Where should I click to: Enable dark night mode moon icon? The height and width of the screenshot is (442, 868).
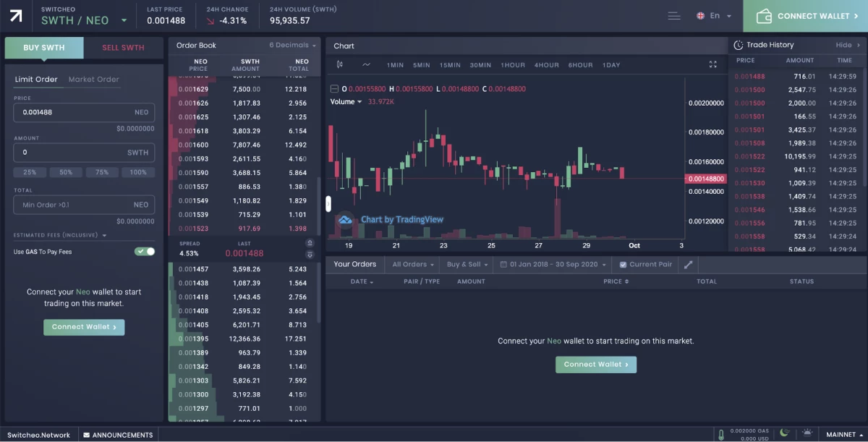tap(784, 434)
